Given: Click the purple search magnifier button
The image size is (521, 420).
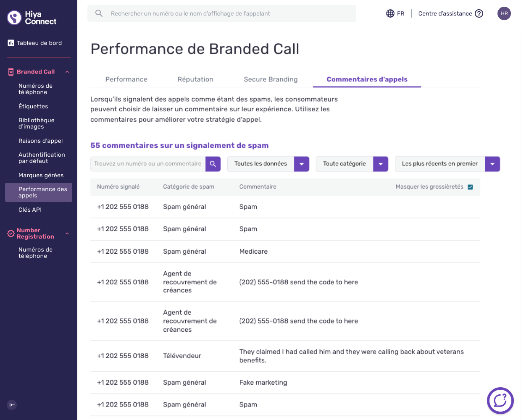Looking at the screenshot, I should point(213,164).
